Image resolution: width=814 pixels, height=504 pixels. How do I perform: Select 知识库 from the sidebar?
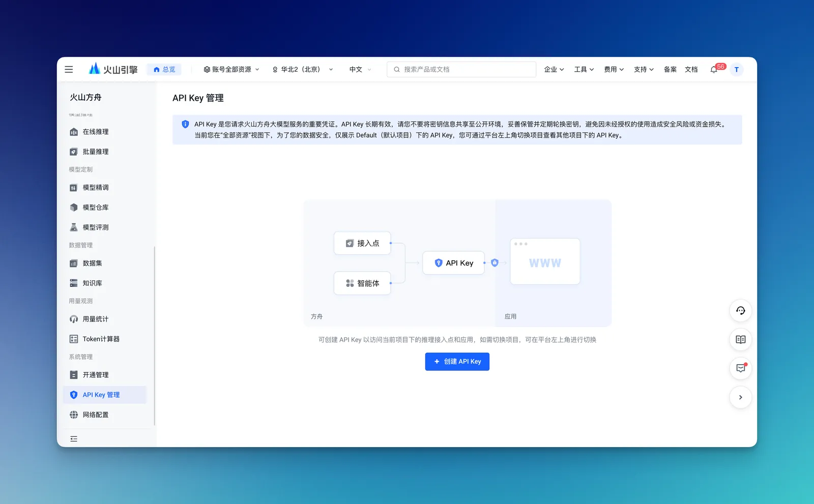point(92,283)
